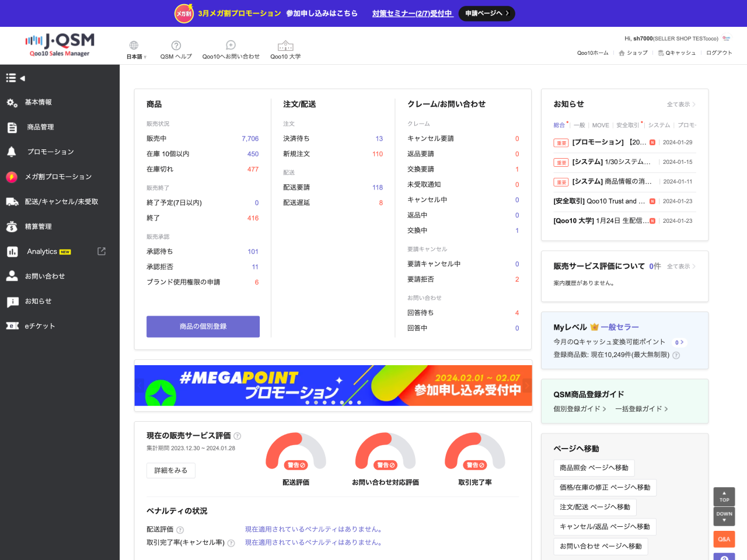Click help icon next to 現在の販売サービス評価
This screenshot has width=747, height=560.
[238, 436]
